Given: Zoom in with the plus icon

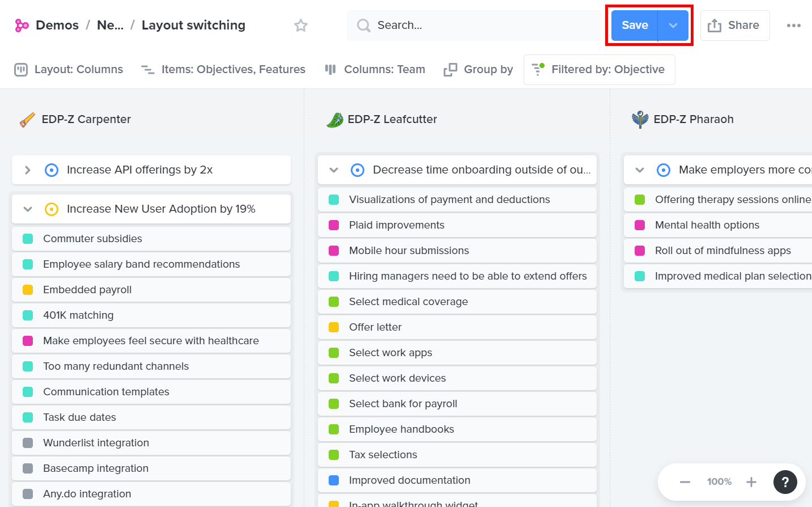Looking at the screenshot, I should tap(751, 481).
